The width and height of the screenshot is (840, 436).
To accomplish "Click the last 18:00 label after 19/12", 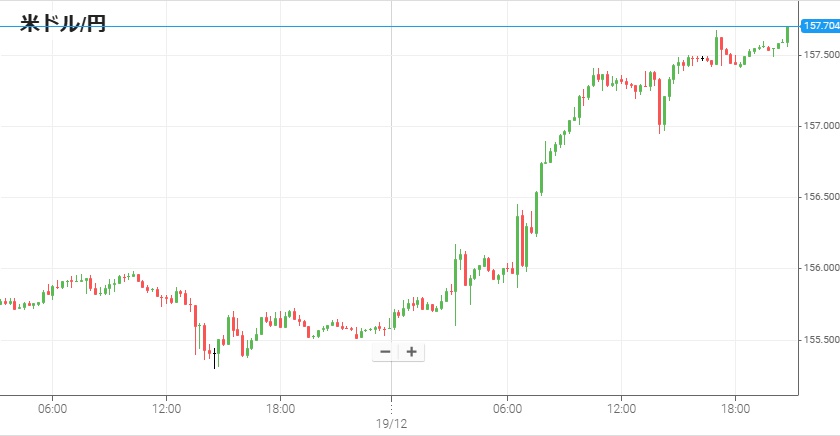I will pos(736,408).
